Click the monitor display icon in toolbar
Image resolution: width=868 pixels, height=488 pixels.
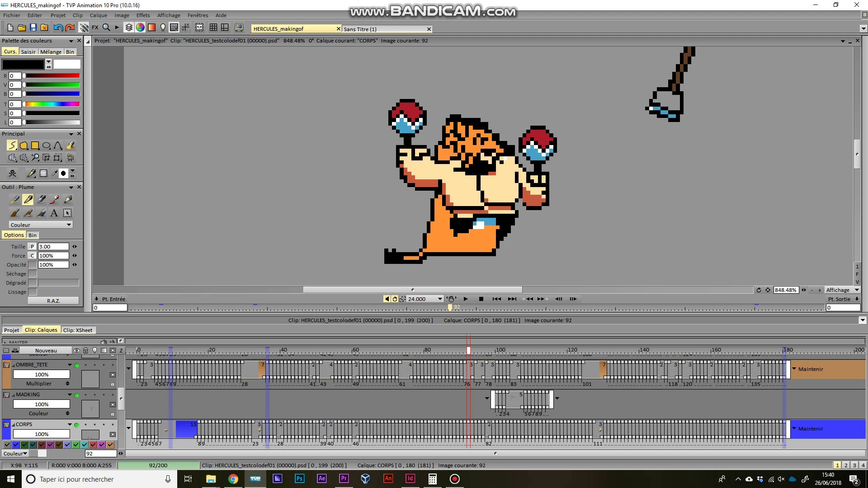point(239,28)
